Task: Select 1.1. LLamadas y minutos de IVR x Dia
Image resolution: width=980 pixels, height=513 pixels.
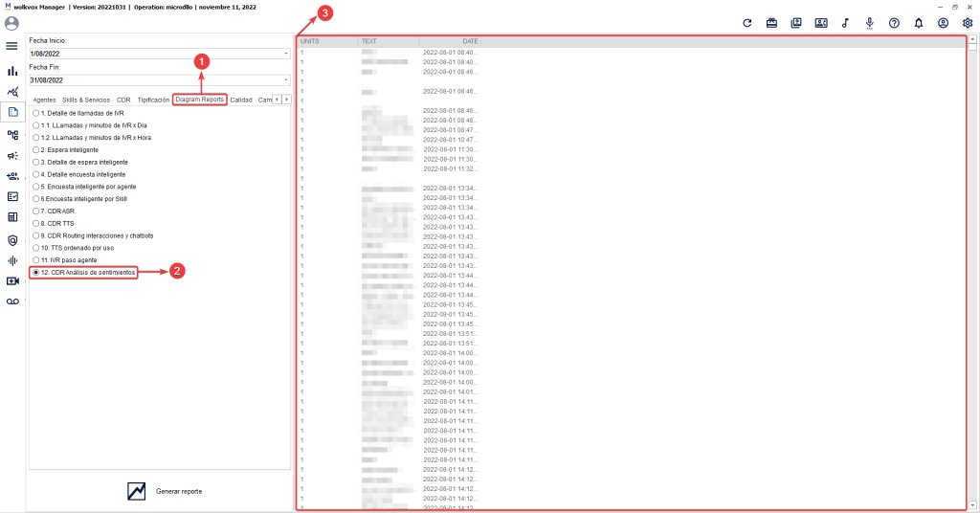Action: pyautogui.click(x=89, y=125)
